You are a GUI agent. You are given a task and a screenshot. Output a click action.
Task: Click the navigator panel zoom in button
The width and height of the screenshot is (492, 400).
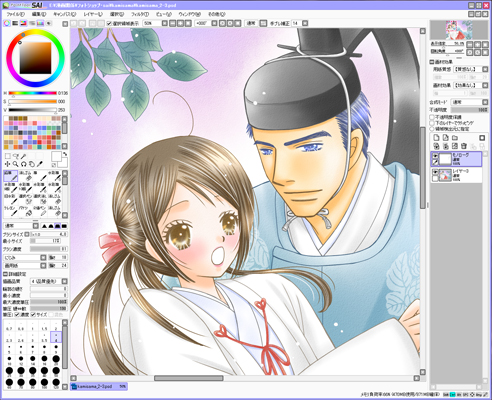478,44
